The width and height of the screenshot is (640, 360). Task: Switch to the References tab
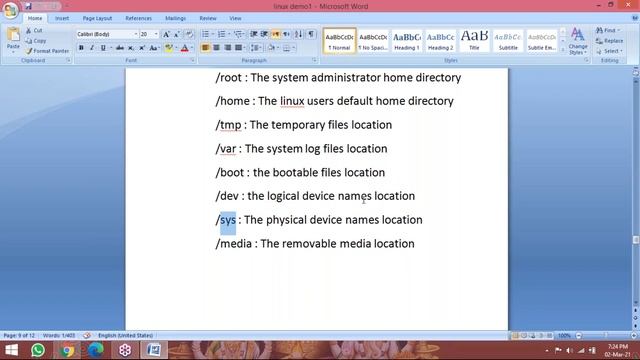point(138,18)
